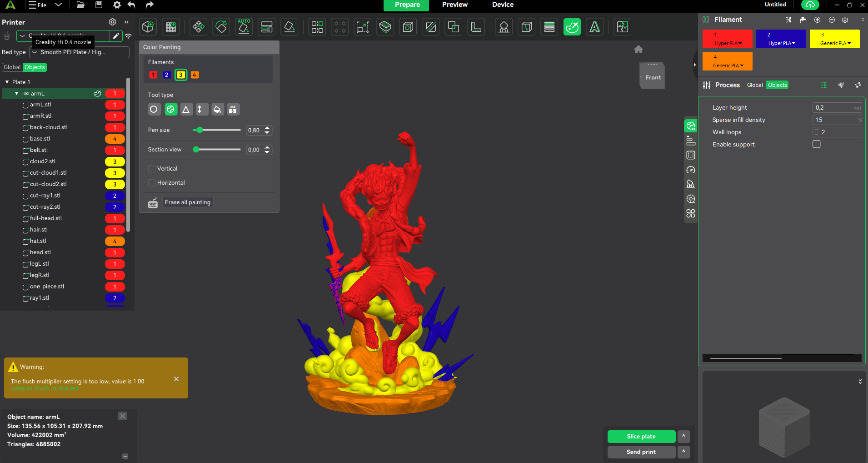
Task: Click the Assembly view puzzle icon
Action: [623, 27]
